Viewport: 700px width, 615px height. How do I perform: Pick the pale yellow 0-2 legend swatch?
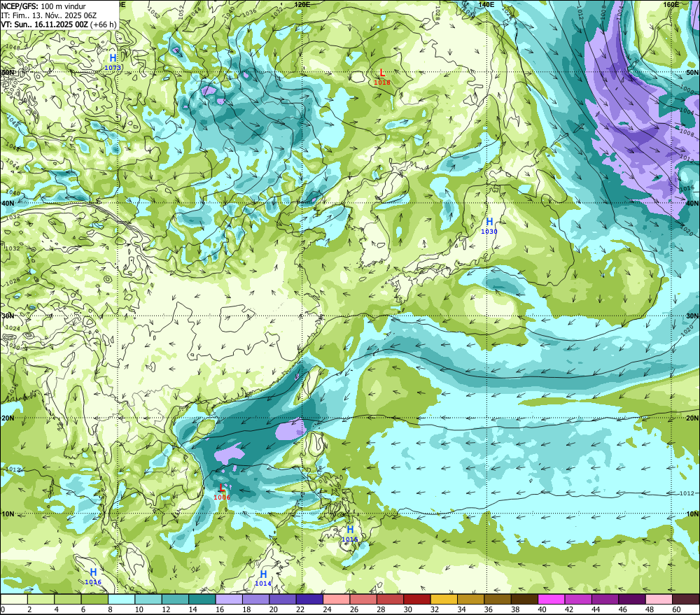[x=14, y=600]
